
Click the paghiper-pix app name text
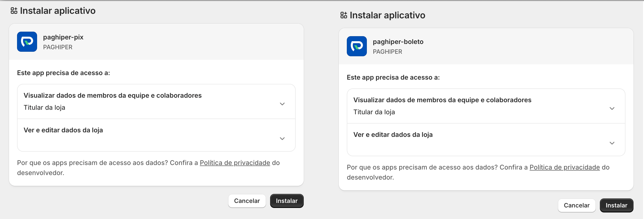(63, 37)
